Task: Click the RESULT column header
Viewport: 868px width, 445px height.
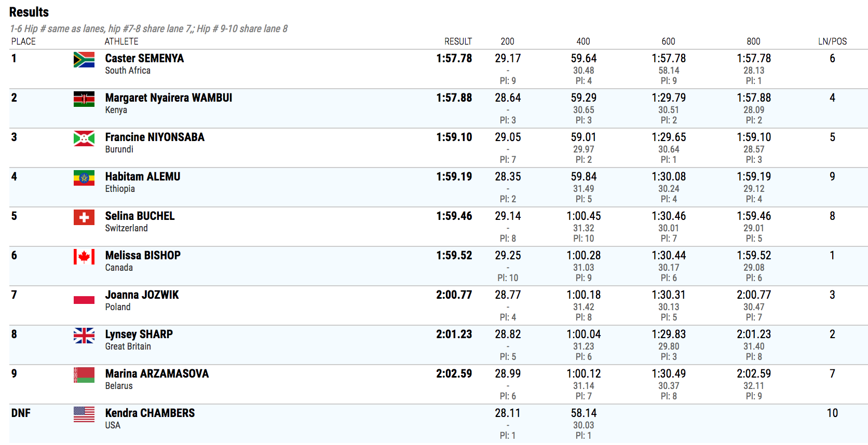Action: click(458, 41)
